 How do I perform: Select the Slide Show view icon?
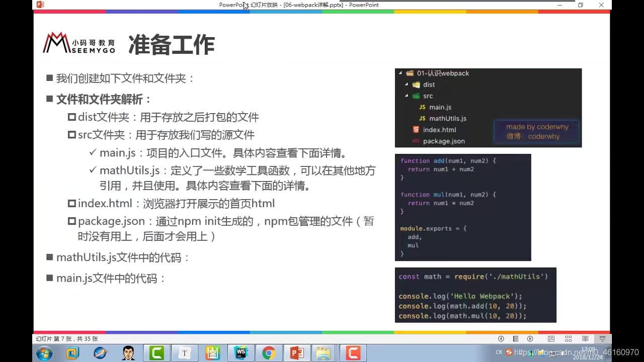tap(602, 339)
